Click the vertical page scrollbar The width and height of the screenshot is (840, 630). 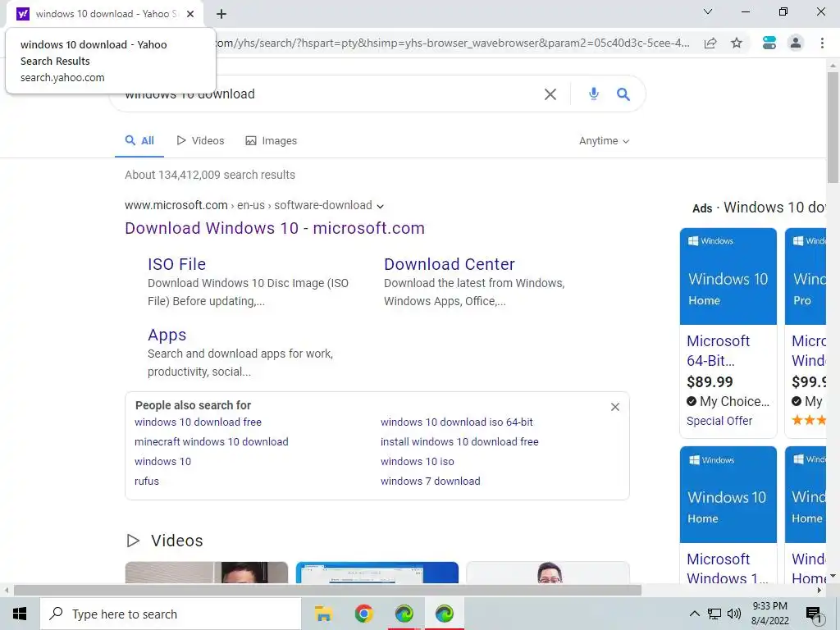point(833,127)
